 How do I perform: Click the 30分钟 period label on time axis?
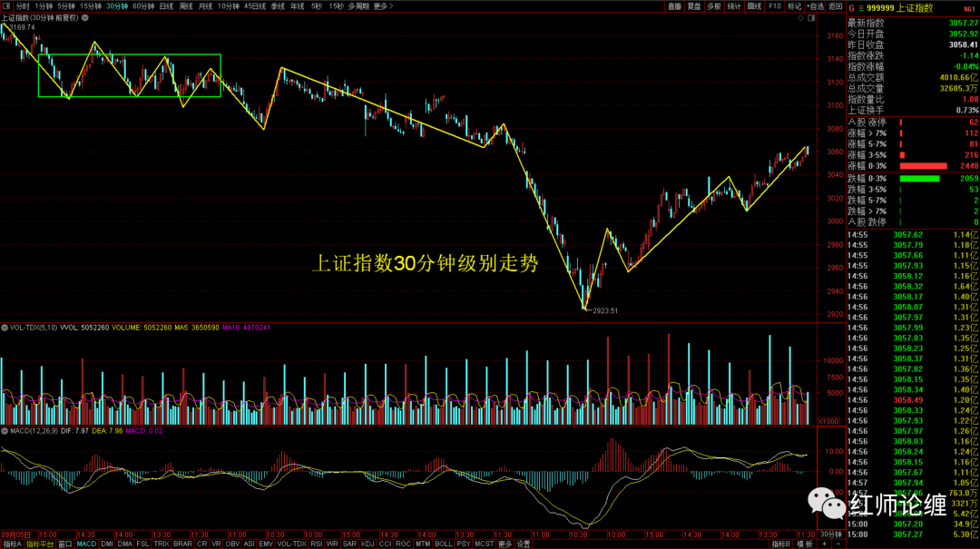(831, 534)
